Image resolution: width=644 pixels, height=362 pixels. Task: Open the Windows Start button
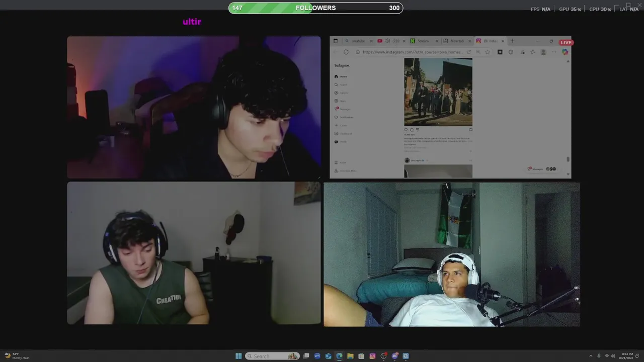[x=238, y=356]
